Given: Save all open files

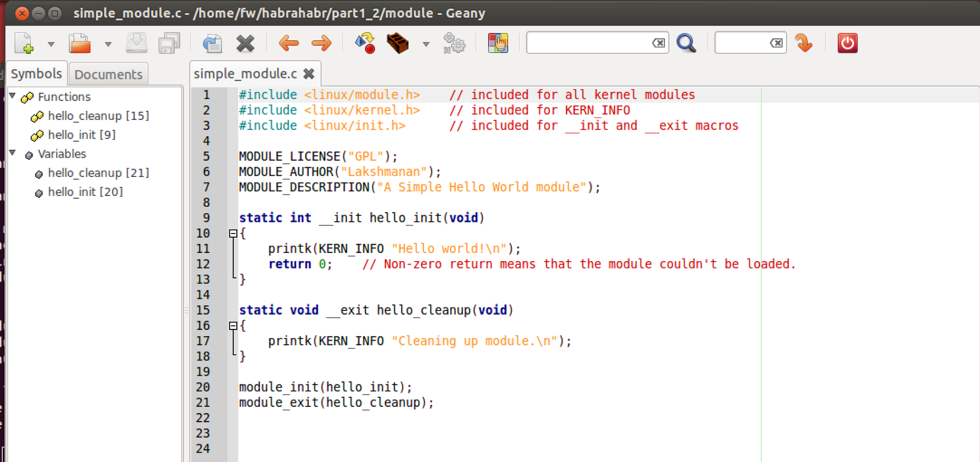Looking at the screenshot, I should pos(169,43).
